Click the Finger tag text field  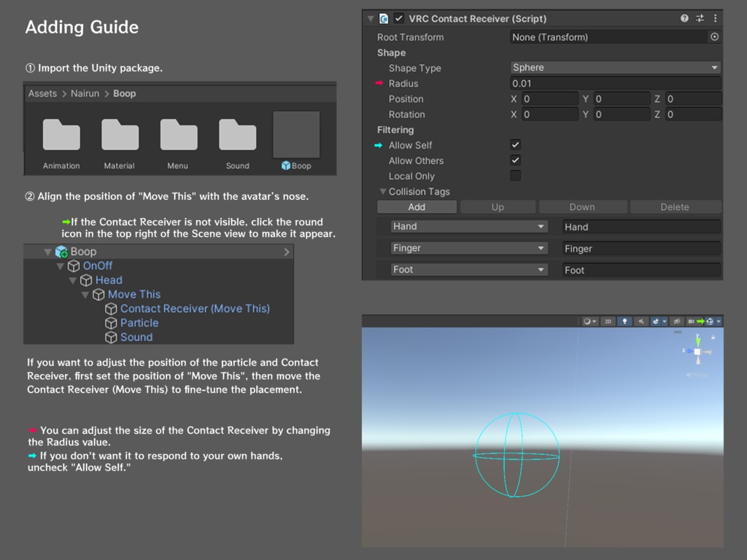point(641,248)
